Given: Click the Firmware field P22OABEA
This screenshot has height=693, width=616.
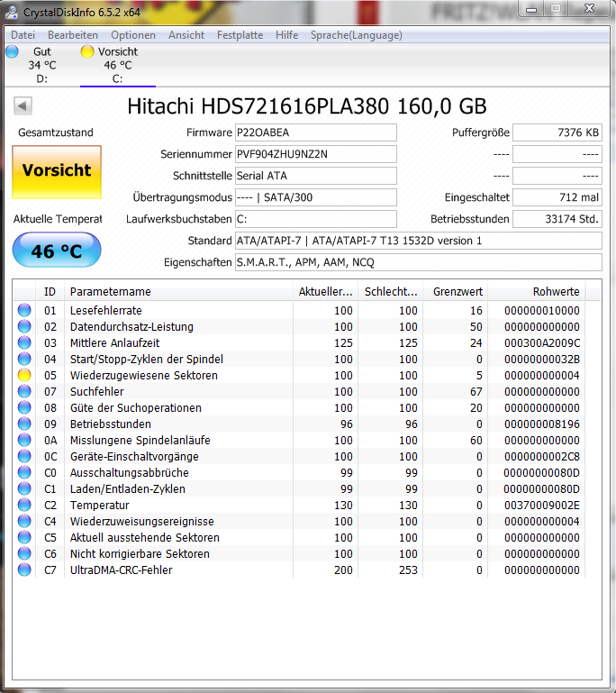Looking at the screenshot, I should tap(316, 132).
